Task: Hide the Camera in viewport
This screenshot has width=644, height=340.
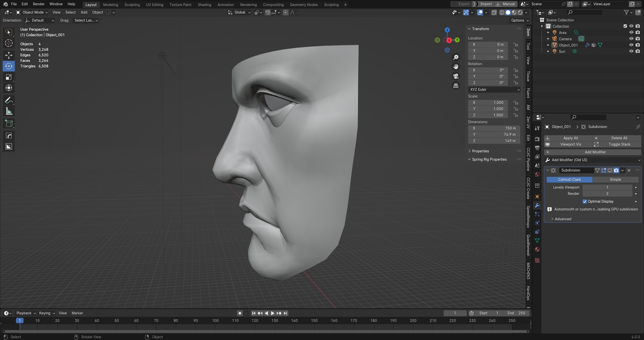Action: point(631,39)
